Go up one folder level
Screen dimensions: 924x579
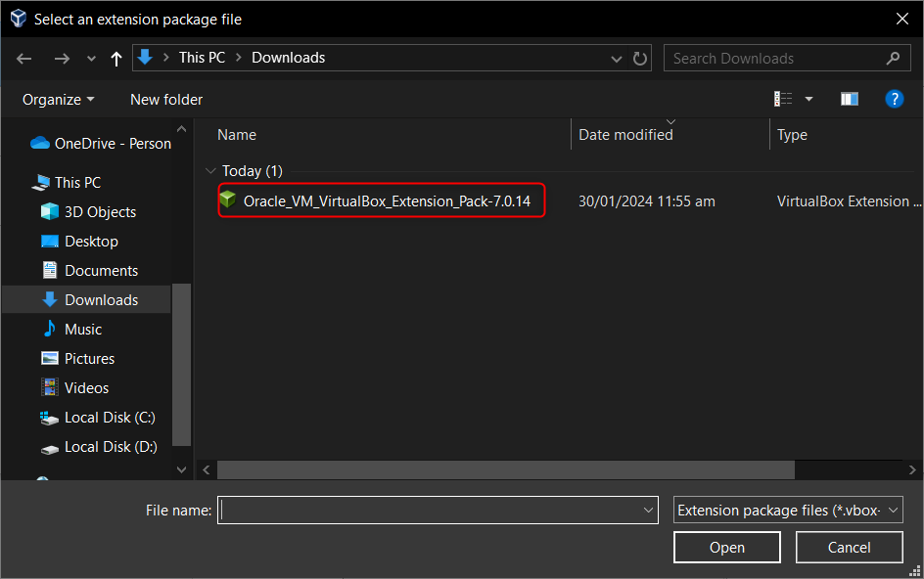(x=116, y=59)
